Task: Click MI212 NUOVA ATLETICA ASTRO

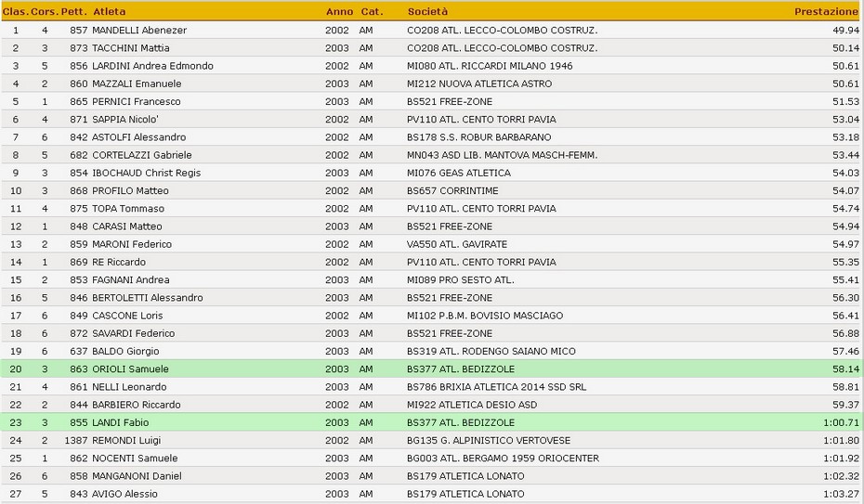Action: (479, 84)
